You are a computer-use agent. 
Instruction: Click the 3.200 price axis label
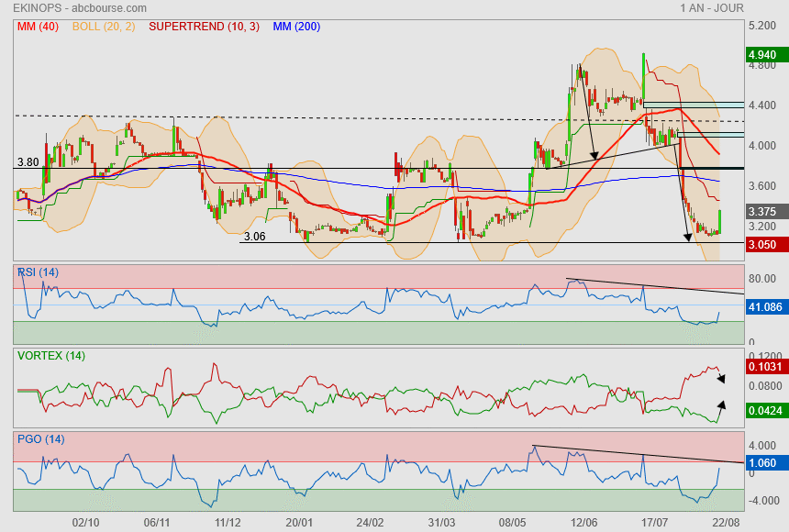pyautogui.click(x=762, y=226)
